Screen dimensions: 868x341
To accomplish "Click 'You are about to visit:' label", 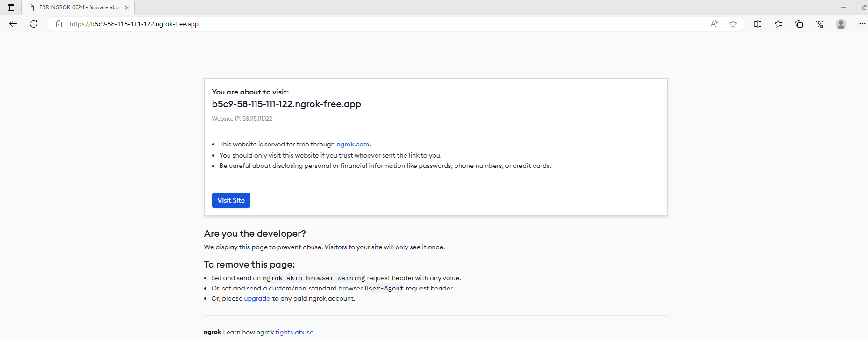I will coord(250,92).
